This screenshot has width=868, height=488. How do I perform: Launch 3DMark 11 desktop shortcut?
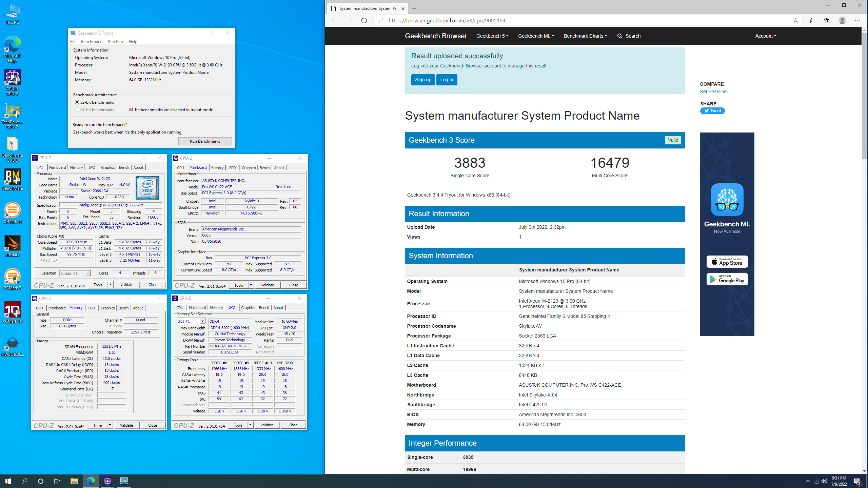[x=12, y=213]
